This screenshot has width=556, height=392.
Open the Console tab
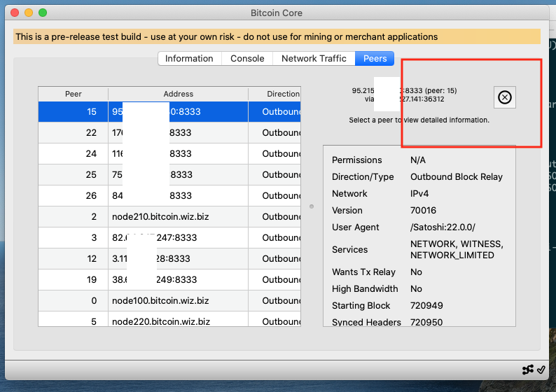[x=247, y=59]
